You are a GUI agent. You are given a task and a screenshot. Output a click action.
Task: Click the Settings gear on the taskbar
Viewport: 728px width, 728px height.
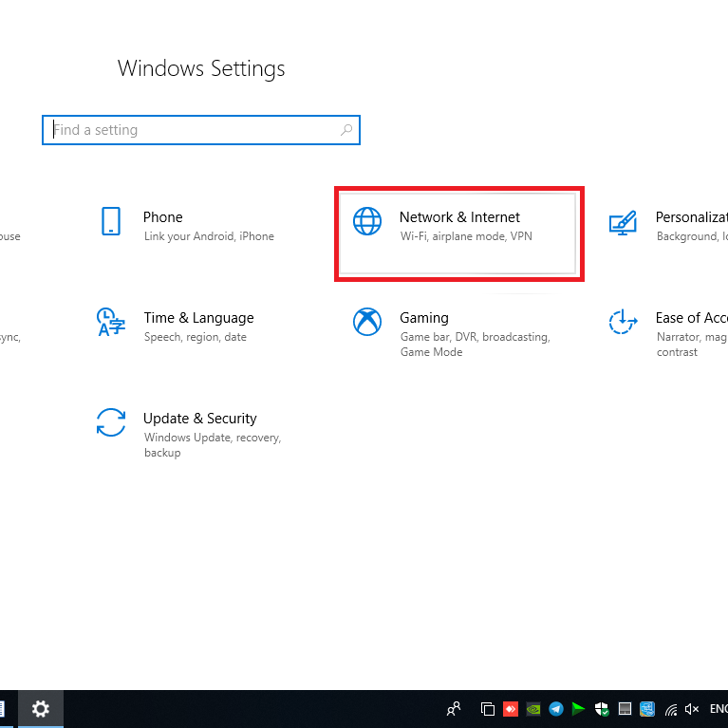(41, 708)
